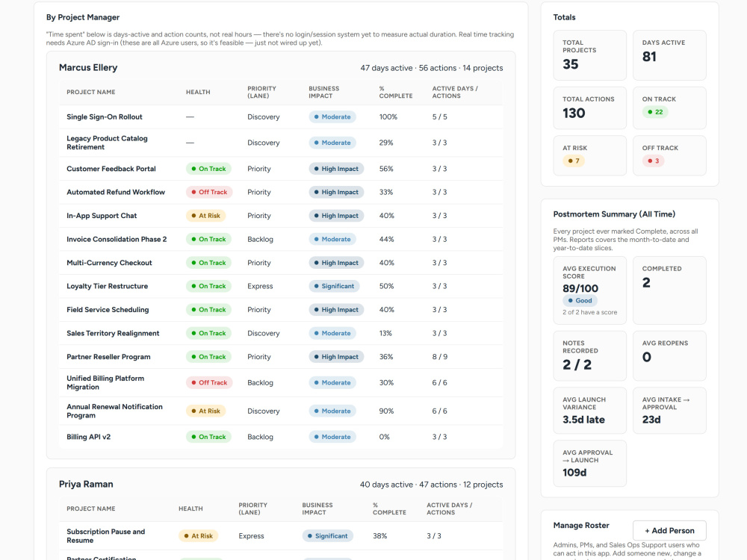
Task: Open Legacy Product Catalog Retirement project
Action: coord(107,143)
